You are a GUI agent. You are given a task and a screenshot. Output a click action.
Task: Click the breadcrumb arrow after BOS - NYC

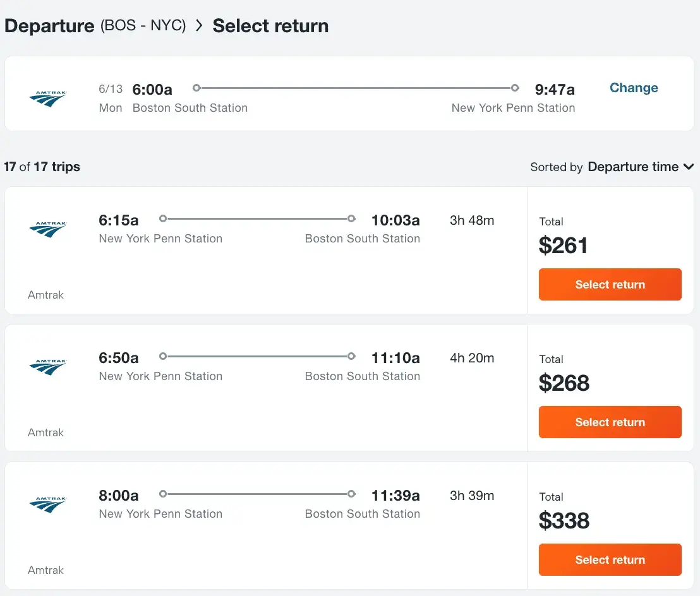tap(199, 25)
